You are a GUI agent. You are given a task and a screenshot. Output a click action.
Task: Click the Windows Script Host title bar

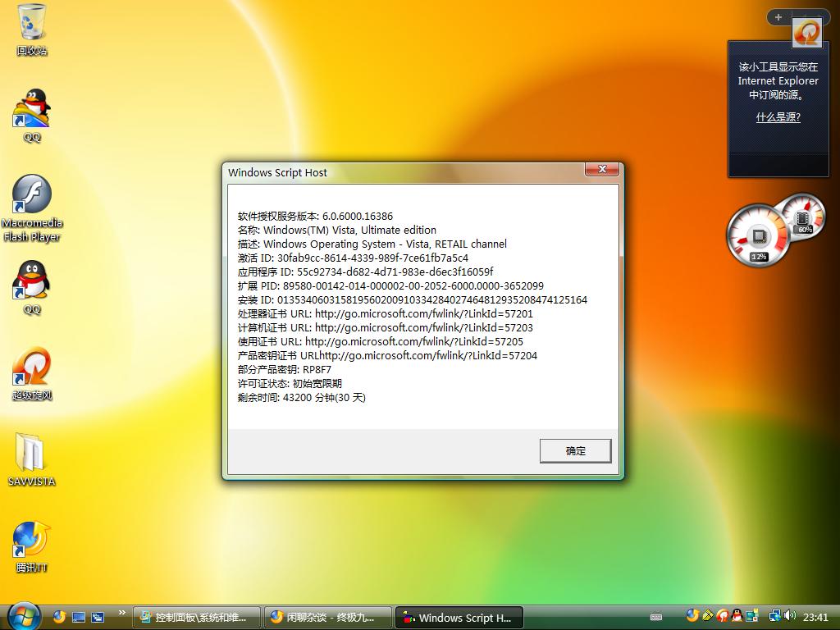coord(404,172)
